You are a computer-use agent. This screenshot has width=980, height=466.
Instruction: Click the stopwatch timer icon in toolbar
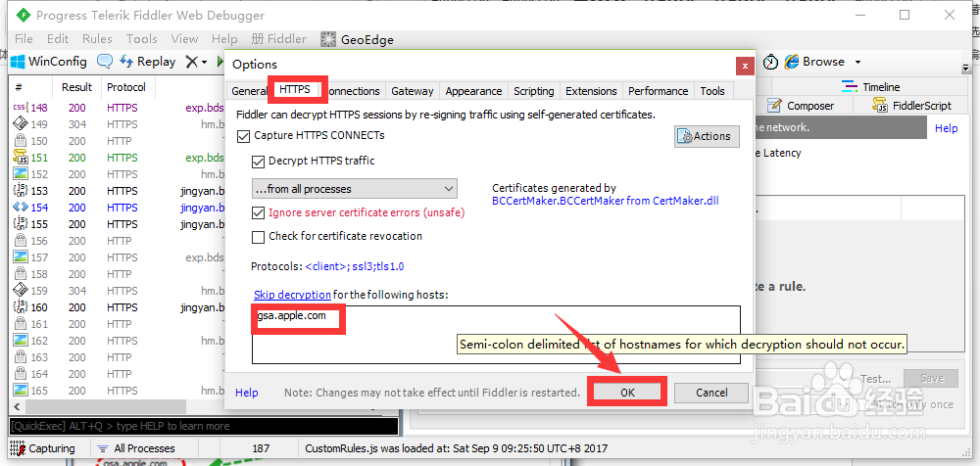tap(771, 62)
